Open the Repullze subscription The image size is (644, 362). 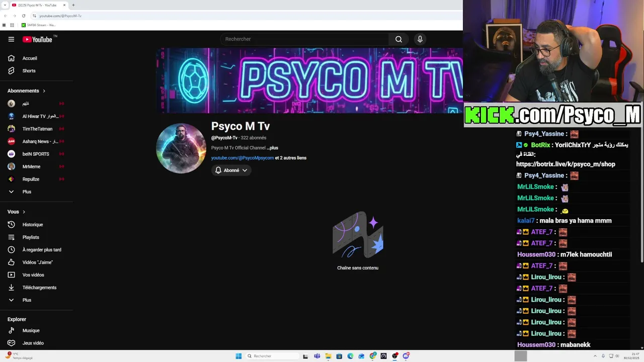36,179
